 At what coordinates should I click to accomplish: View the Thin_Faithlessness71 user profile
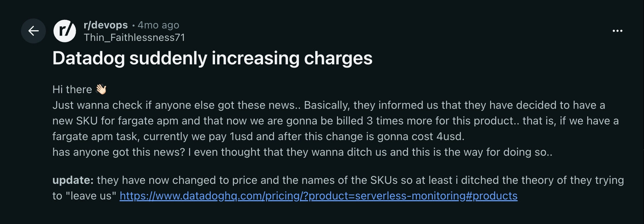134,37
